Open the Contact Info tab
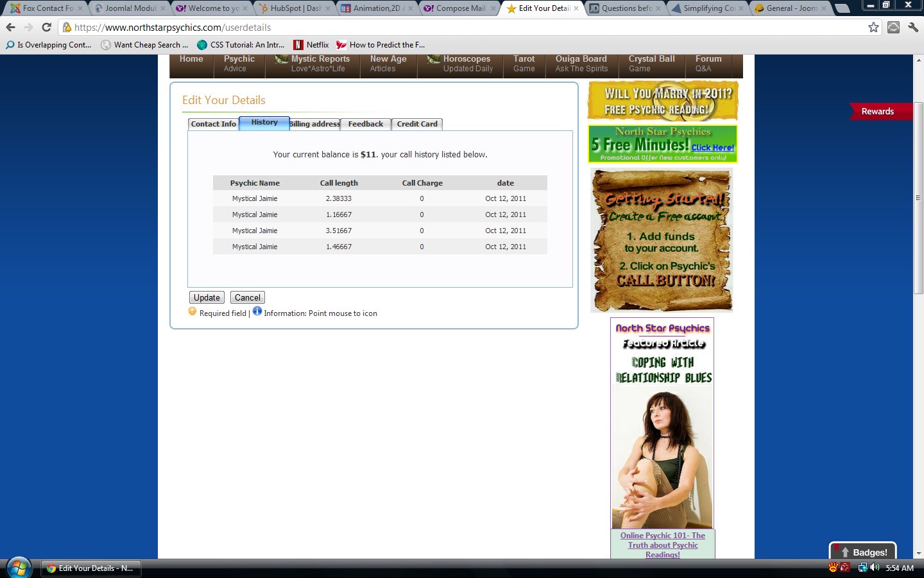The width and height of the screenshot is (924, 578). 213,124
